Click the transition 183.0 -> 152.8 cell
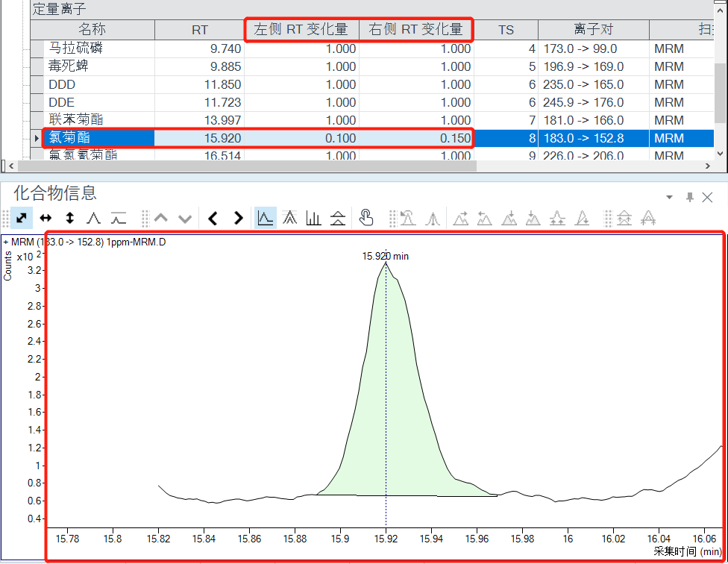This screenshot has width=728, height=564. (x=593, y=138)
